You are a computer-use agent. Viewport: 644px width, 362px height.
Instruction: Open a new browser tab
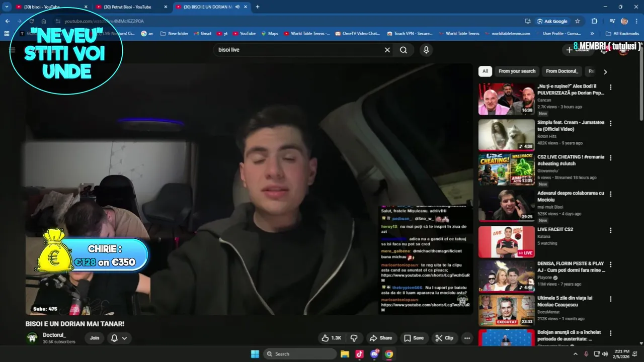[x=258, y=7]
